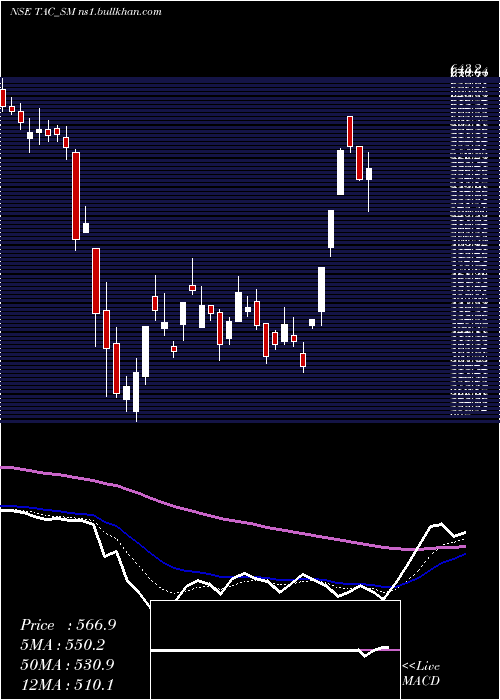Viewport: 500px width, 700px height.
Task: Click the <<Live MACD label
Action: point(421,674)
